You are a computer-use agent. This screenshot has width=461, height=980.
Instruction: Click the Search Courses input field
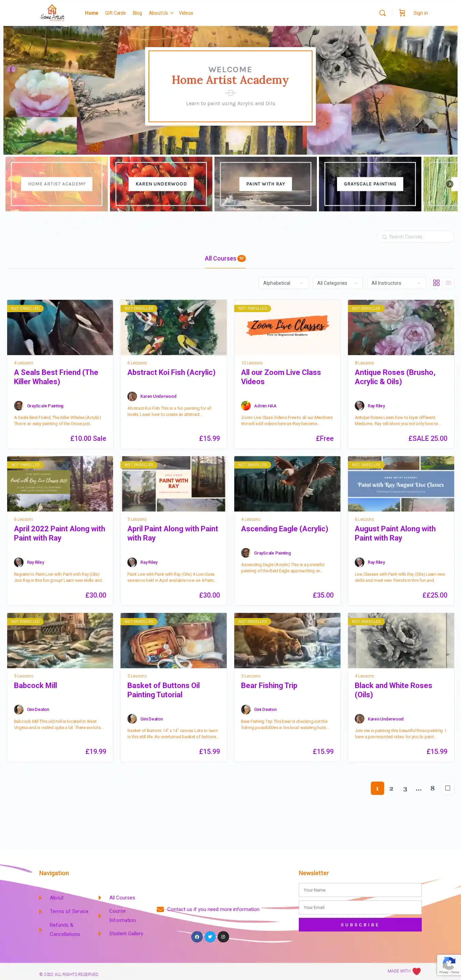(415, 237)
